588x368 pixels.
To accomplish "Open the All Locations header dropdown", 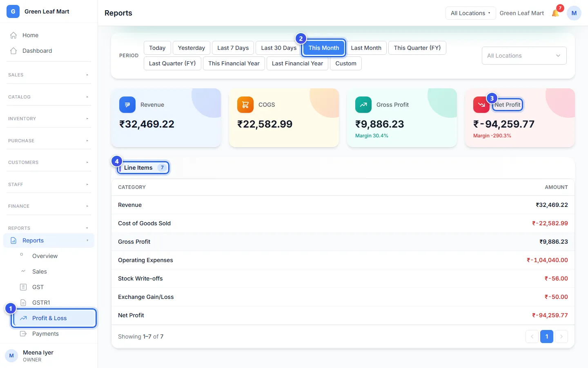I will (x=470, y=13).
